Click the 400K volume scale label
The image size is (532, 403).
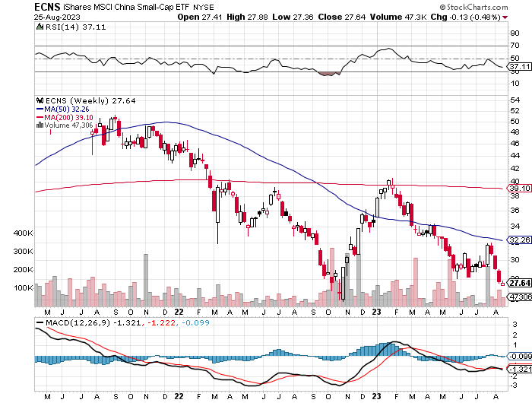(x=23, y=233)
